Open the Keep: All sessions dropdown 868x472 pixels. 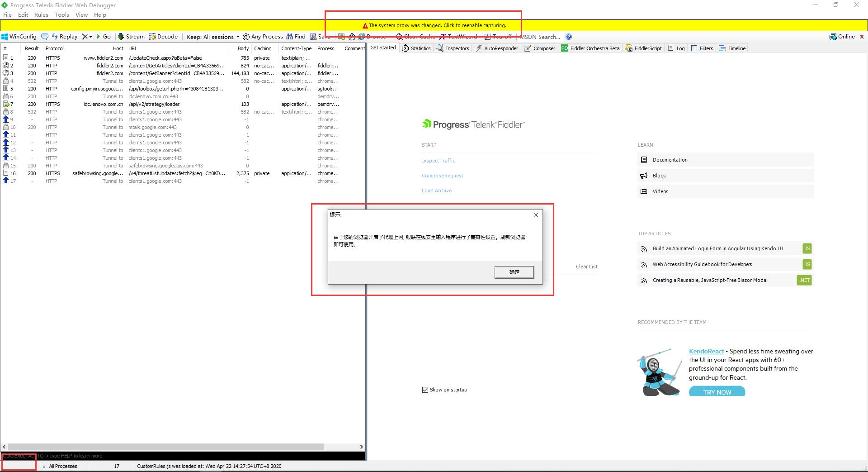(x=213, y=37)
